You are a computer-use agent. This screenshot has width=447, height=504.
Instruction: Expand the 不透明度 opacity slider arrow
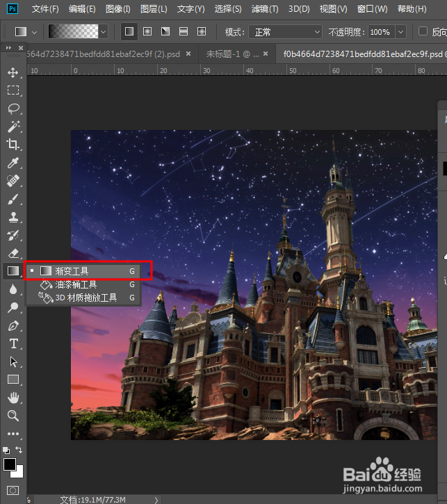click(400, 32)
